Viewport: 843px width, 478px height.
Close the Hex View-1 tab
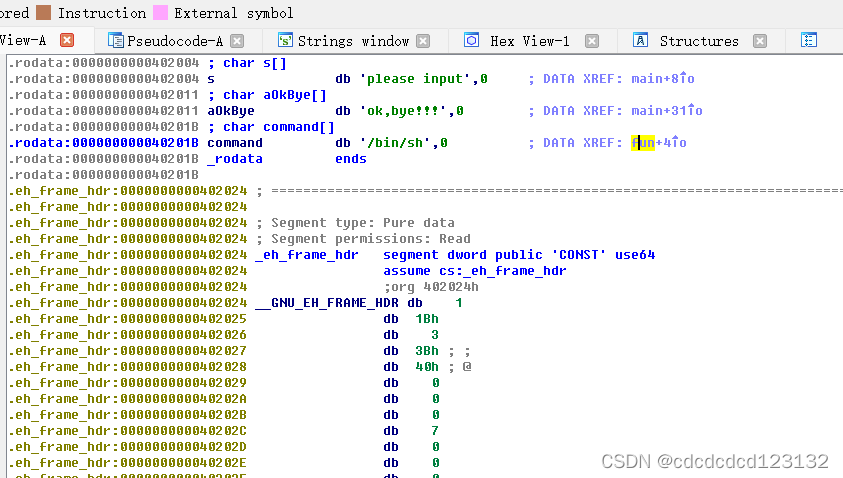(592, 41)
